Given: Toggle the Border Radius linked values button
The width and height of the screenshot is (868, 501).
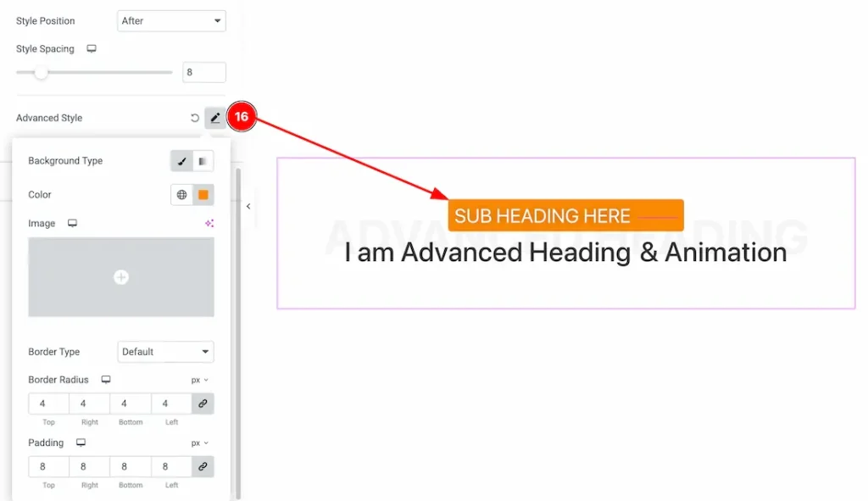Looking at the screenshot, I should click(x=203, y=404).
